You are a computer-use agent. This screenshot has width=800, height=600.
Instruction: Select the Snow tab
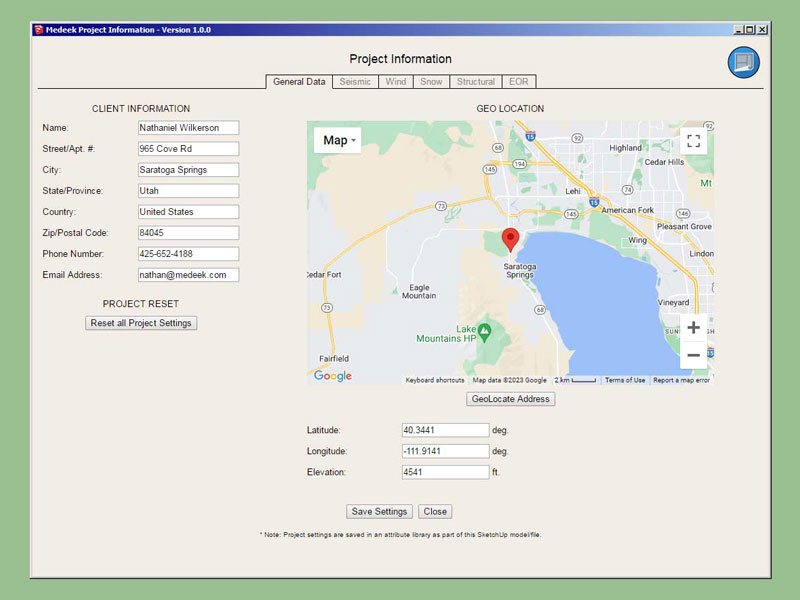click(431, 82)
